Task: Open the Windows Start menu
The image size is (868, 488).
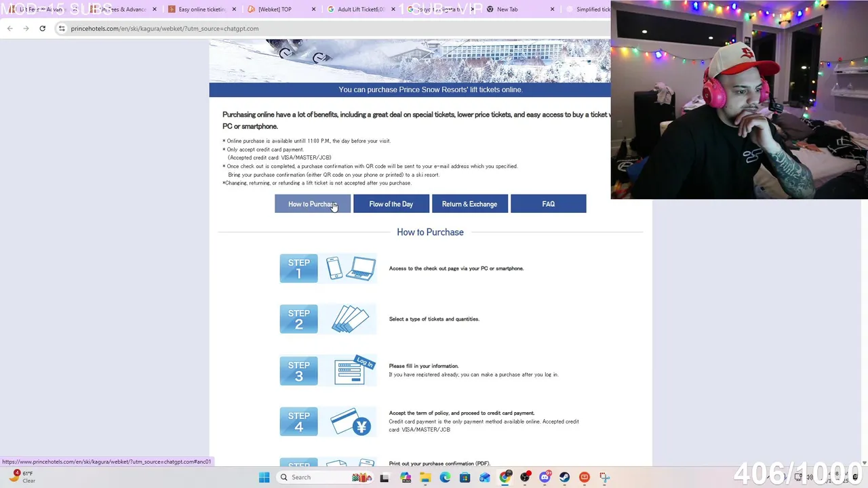Action: 264,477
